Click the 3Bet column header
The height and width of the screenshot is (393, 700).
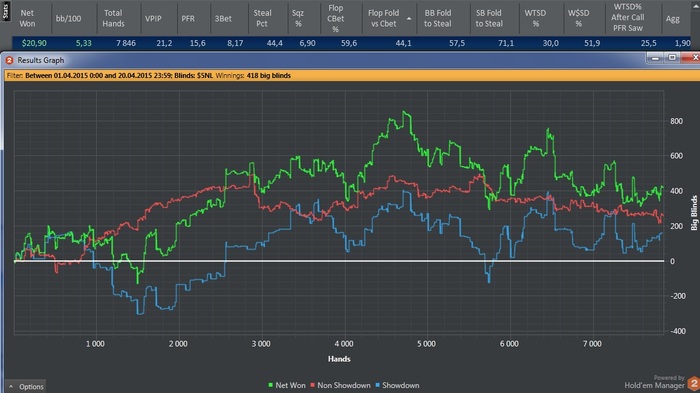[x=223, y=18]
